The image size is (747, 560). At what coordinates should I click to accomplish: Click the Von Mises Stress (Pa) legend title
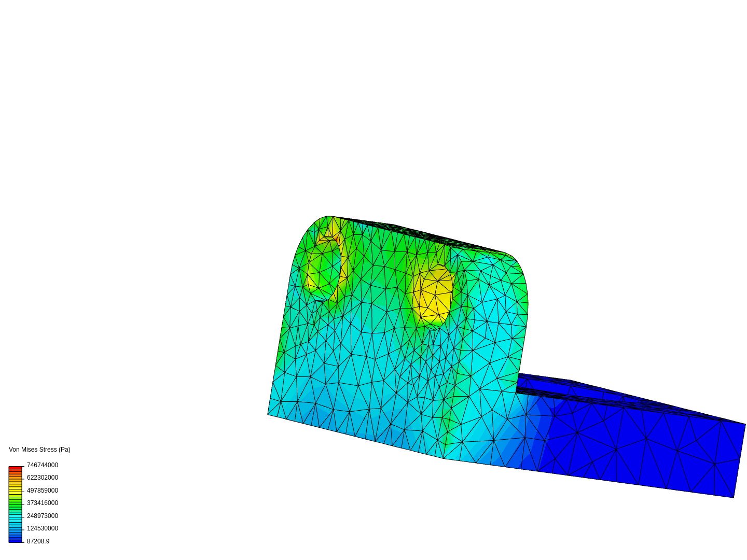click(x=39, y=450)
